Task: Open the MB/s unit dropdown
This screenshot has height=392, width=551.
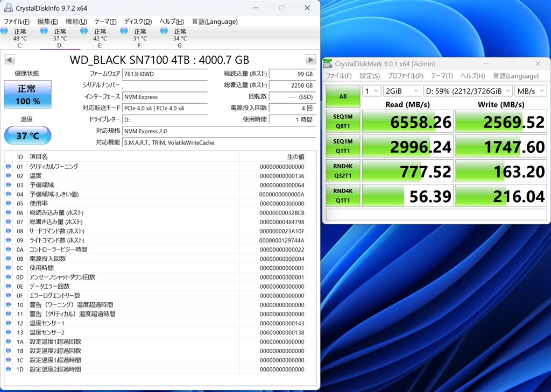Action: point(531,91)
